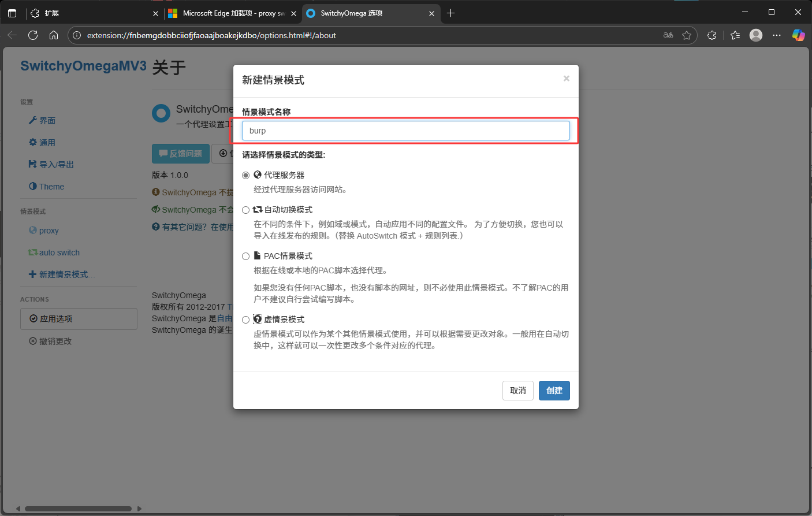This screenshot has height=516, width=812.
Task: Click the Copilot icon
Action: click(x=798, y=35)
